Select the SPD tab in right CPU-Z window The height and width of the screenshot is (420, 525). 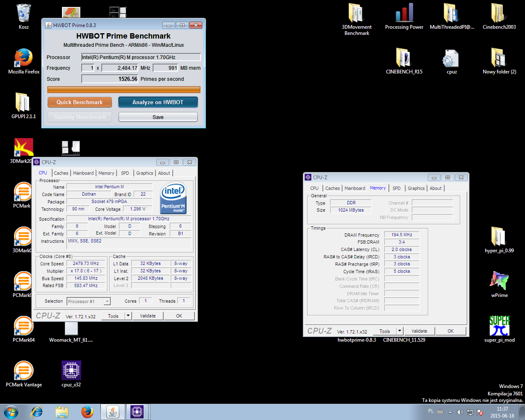(x=396, y=188)
